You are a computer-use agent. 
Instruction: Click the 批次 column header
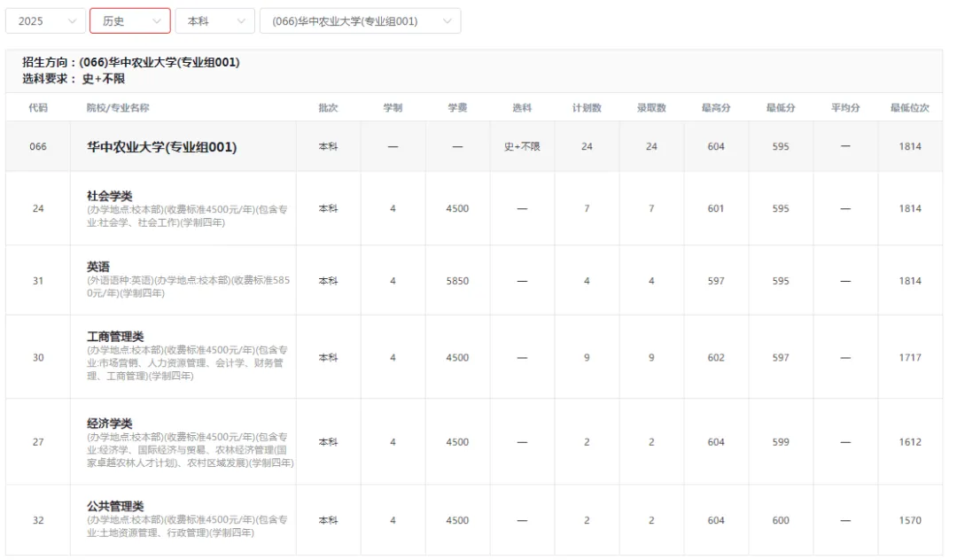point(329,107)
